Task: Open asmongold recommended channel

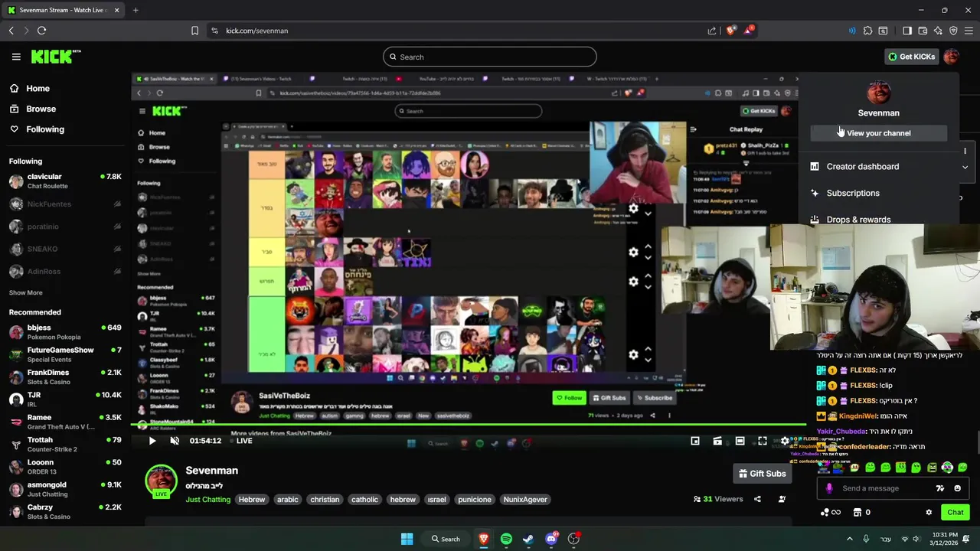Action: pos(64,489)
